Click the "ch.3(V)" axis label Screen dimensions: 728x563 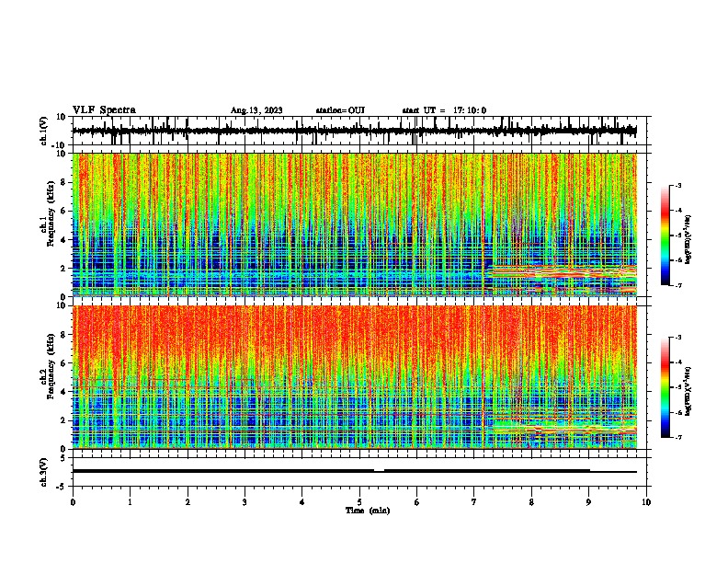point(44,472)
